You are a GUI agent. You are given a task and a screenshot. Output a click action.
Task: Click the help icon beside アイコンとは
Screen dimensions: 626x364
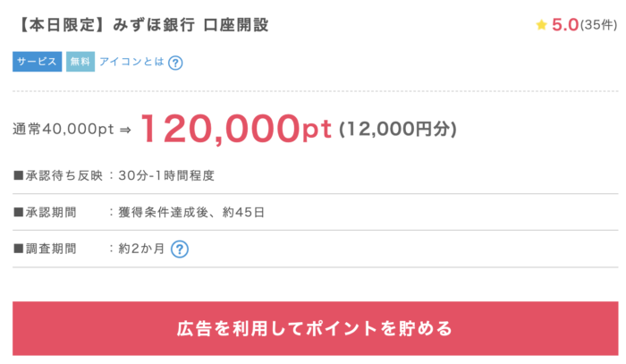click(176, 63)
